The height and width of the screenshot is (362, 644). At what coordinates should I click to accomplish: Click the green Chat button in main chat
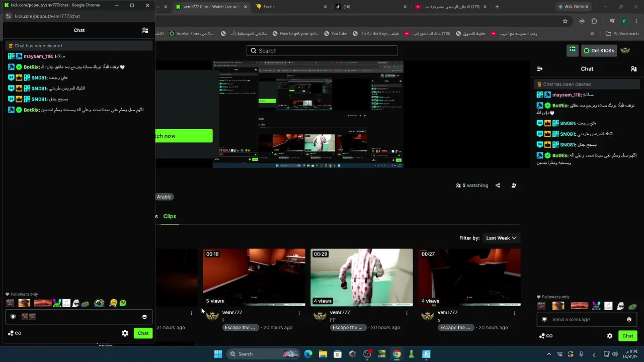(627, 336)
